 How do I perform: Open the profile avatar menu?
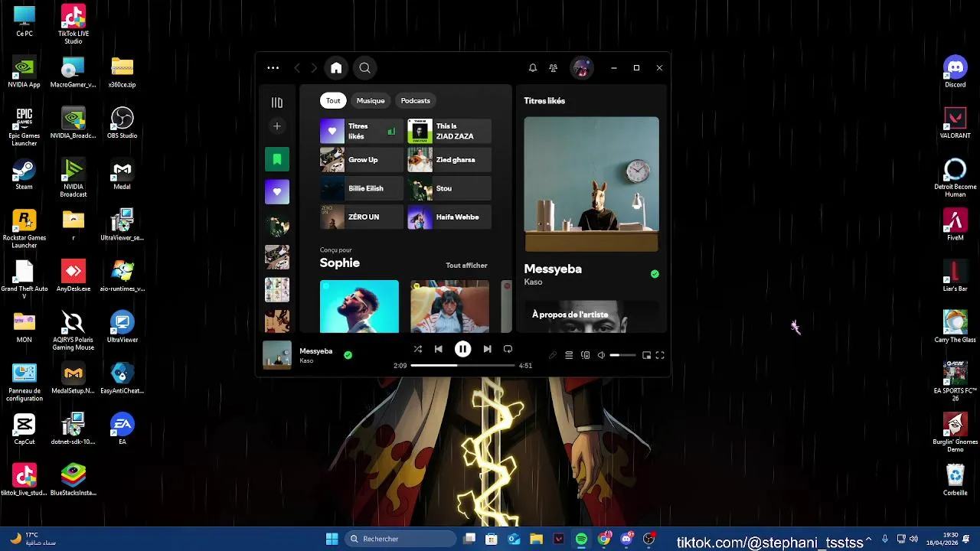coord(582,68)
